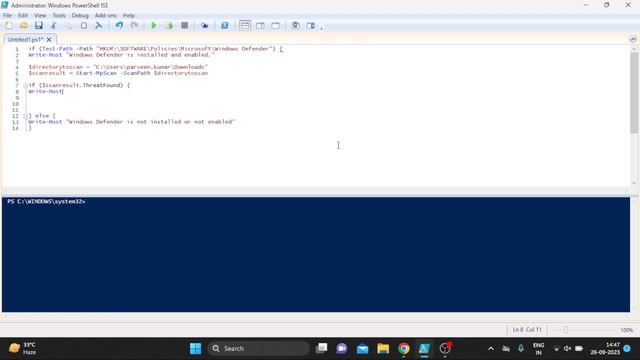Create a new script with the New icon
The width and height of the screenshot is (640, 360).
coord(9,26)
